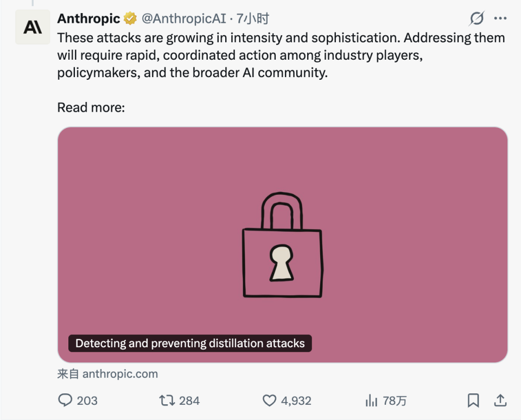Click the reply speech bubble icon
The height and width of the screenshot is (420, 521).
tap(65, 400)
